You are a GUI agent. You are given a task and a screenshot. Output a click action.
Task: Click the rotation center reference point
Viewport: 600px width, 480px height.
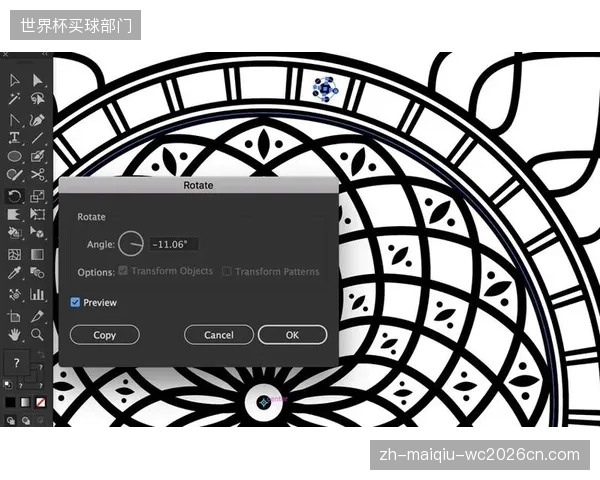264,402
